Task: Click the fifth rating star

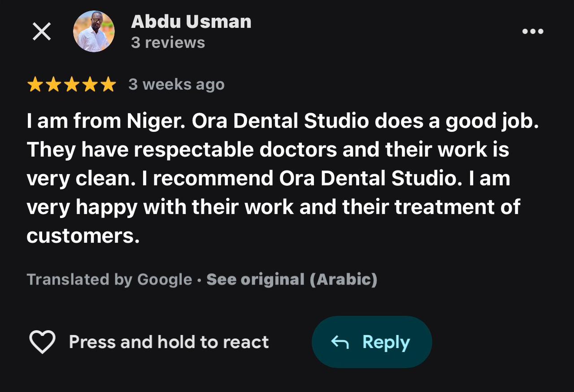Action: [108, 84]
